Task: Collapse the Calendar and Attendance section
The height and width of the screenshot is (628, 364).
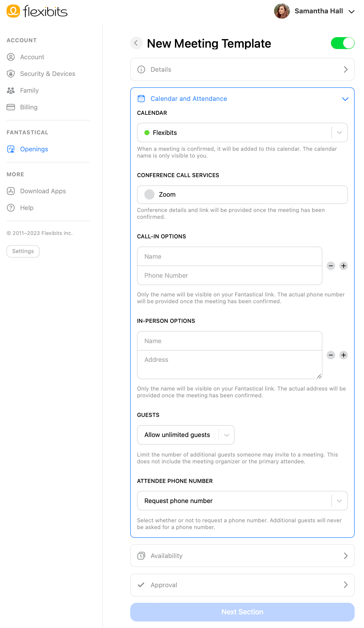Action: coord(345,99)
